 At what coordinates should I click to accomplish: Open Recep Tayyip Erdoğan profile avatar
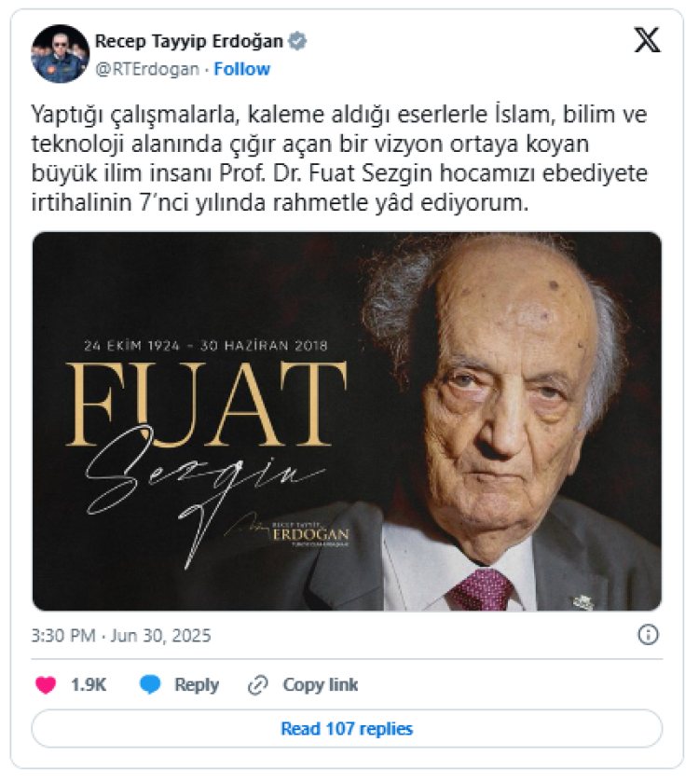click(x=61, y=54)
